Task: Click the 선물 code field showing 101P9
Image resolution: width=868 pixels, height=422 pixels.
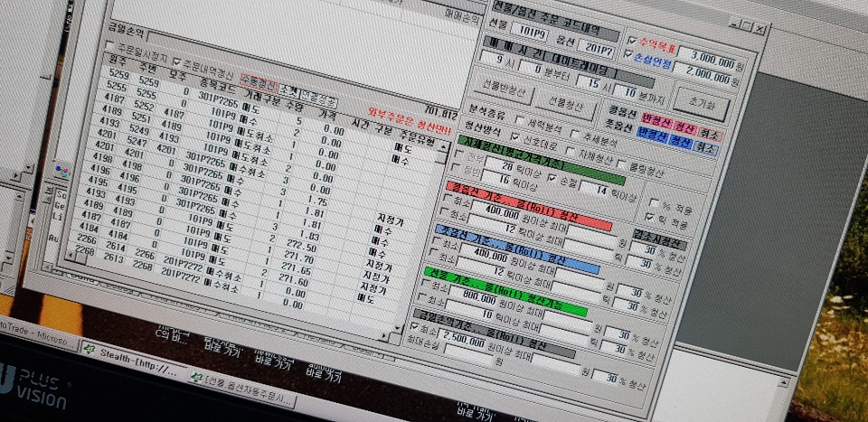Action: click(530, 33)
